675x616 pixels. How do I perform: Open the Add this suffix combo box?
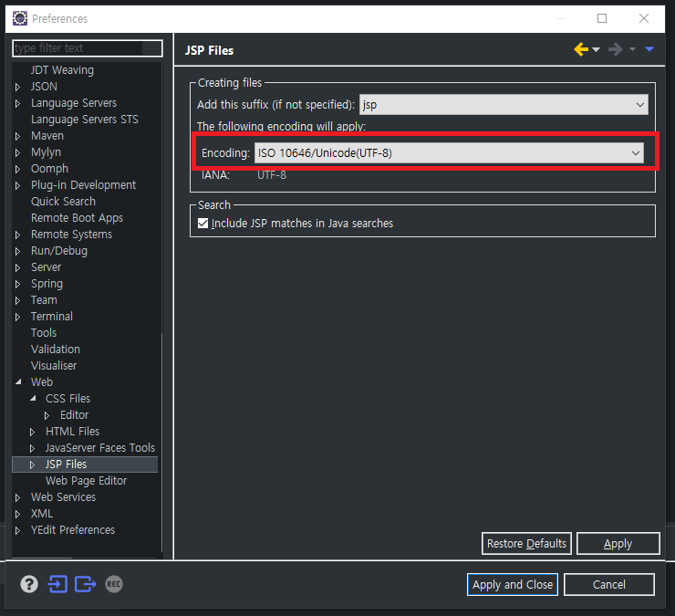click(504, 105)
